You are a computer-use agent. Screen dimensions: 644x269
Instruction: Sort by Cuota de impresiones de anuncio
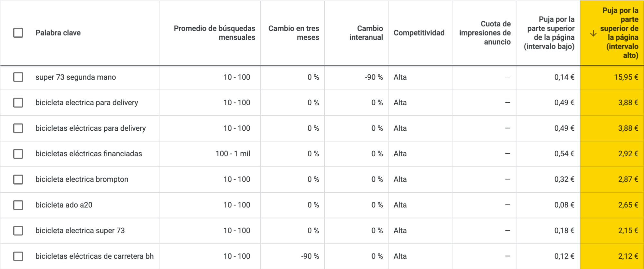click(485, 32)
